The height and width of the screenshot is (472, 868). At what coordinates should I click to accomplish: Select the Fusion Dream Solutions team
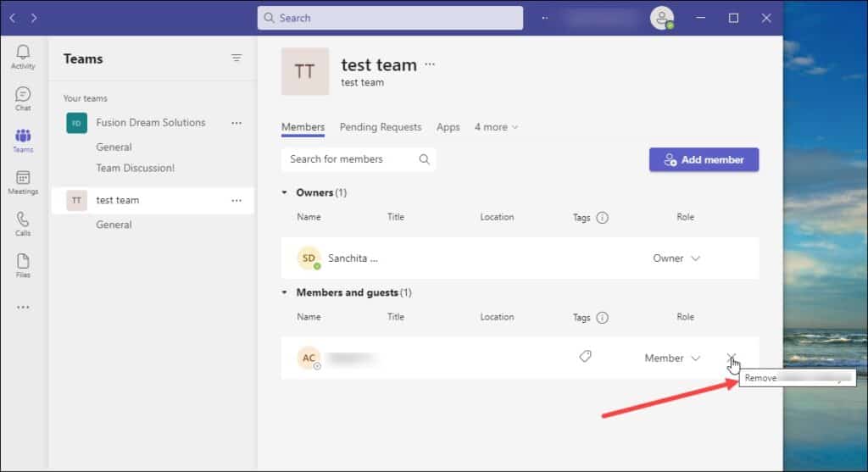153,123
